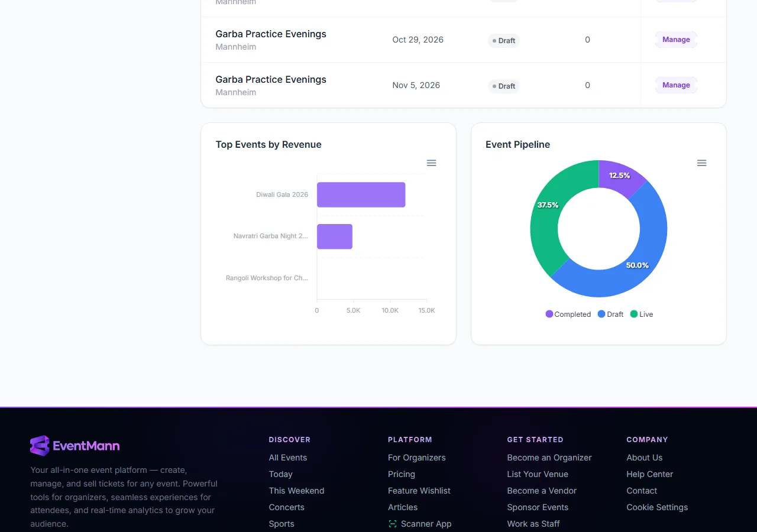757x532 pixels.
Task: Toggle the Draft legend item
Action: [x=611, y=314]
